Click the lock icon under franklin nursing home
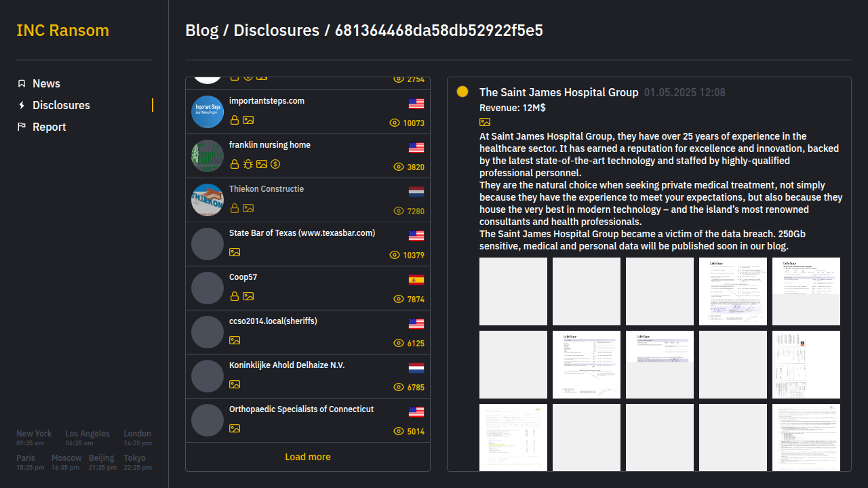This screenshot has height=488, width=868. click(235, 164)
